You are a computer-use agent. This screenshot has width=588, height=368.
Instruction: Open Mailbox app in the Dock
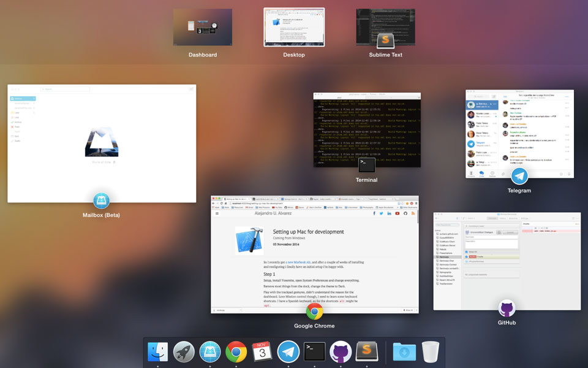click(210, 352)
